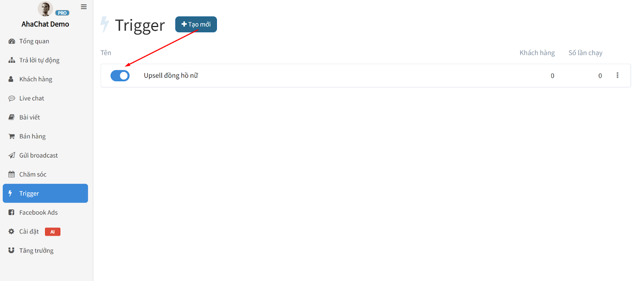Disable the Upsell đồng hồ nữ trigger
This screenshot has height=281, width=644.
click(120, 76)
